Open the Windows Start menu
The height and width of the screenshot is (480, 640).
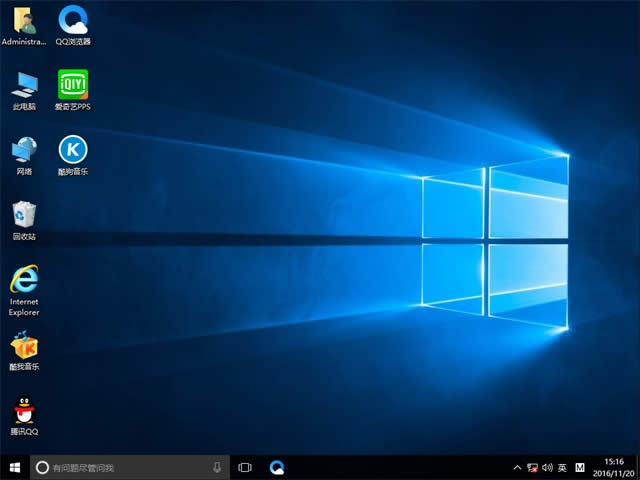(x=15, y=467)
